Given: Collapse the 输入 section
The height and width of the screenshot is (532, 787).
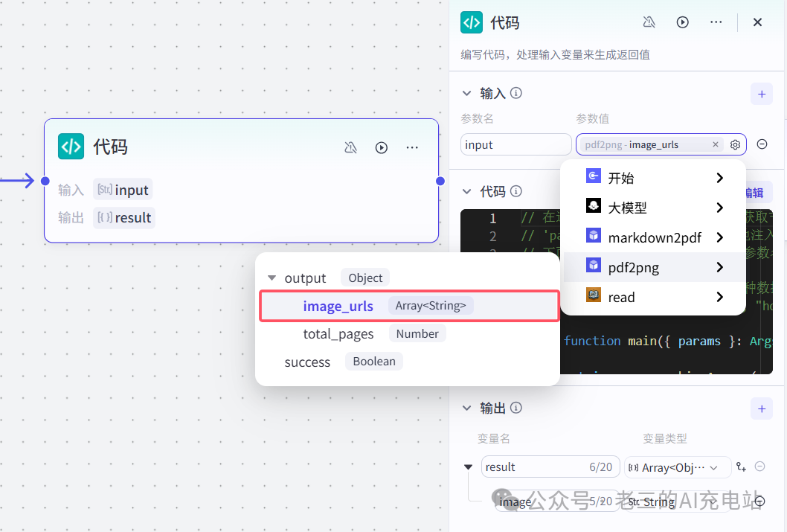Looking at the screenshot, I should 467,93.
